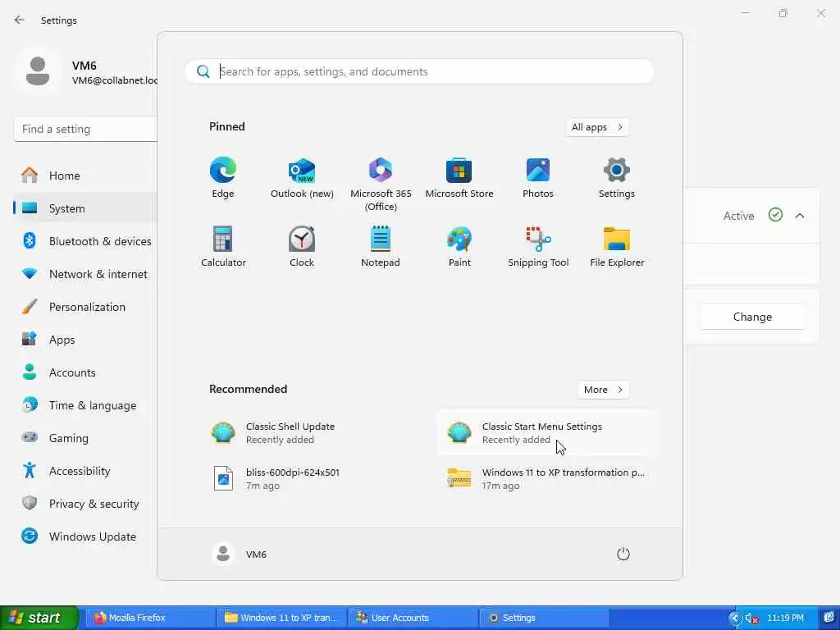
Task: Open File Explorer from pinned apps
Action: (617, 246)
